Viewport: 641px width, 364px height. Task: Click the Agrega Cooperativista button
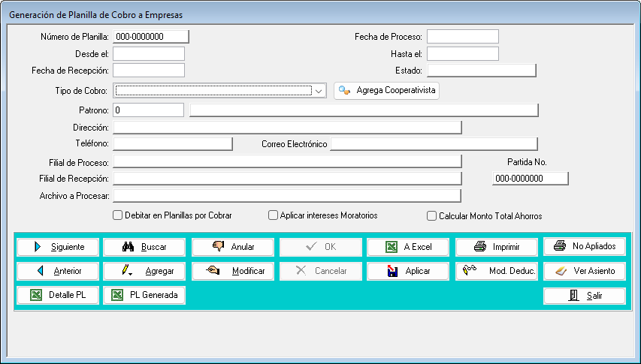[x=386, y=90]
